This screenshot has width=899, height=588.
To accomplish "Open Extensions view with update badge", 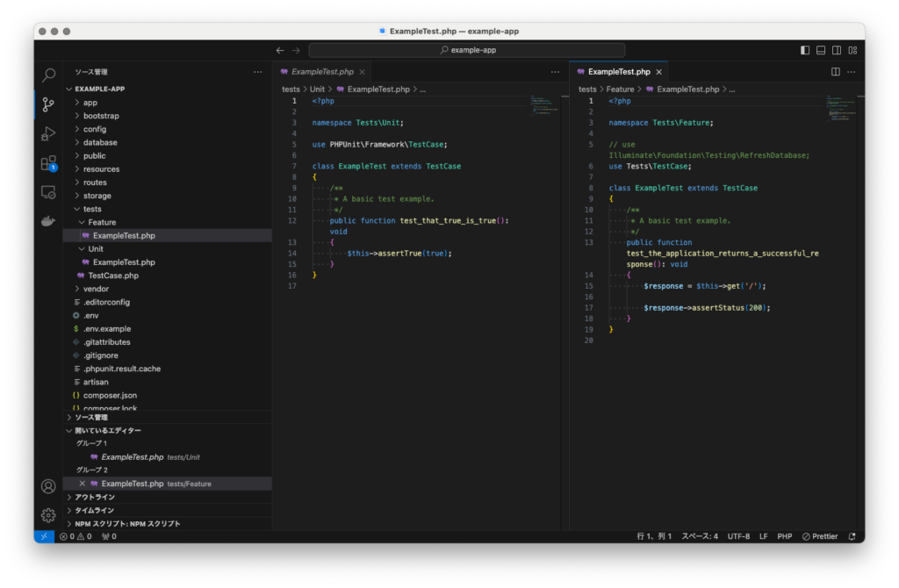I will pyautogui.click(x=48, y=163).
